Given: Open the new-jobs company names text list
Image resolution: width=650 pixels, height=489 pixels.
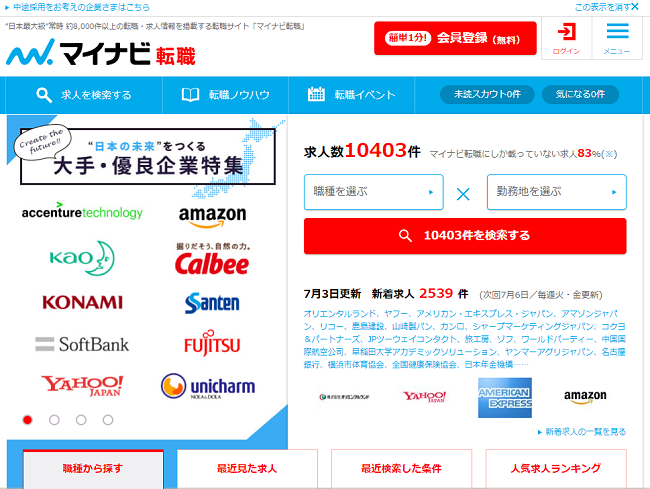Looking at the screenshot, I should click(465, 339).
